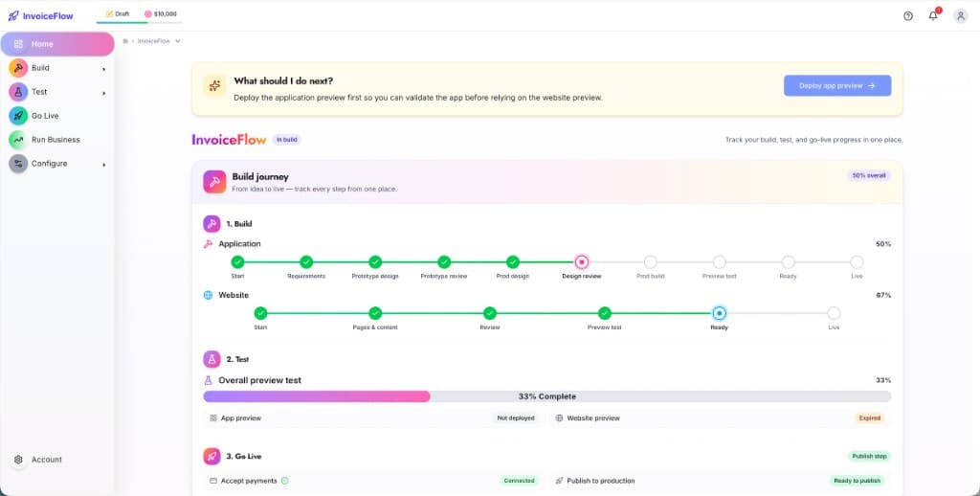The height and width of the screenshot is (496, 980).
Task: Go to Home in the sidebar
Action: [x=57, y=44]
